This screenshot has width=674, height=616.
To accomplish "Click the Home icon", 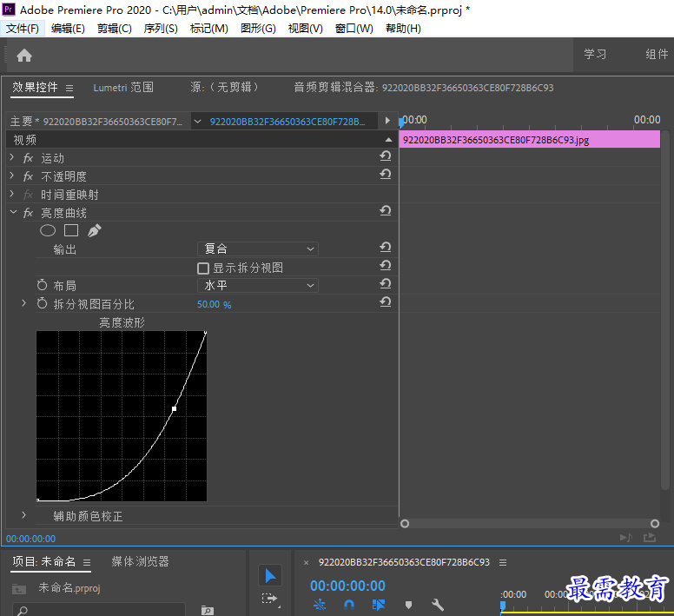I will 24,55.
